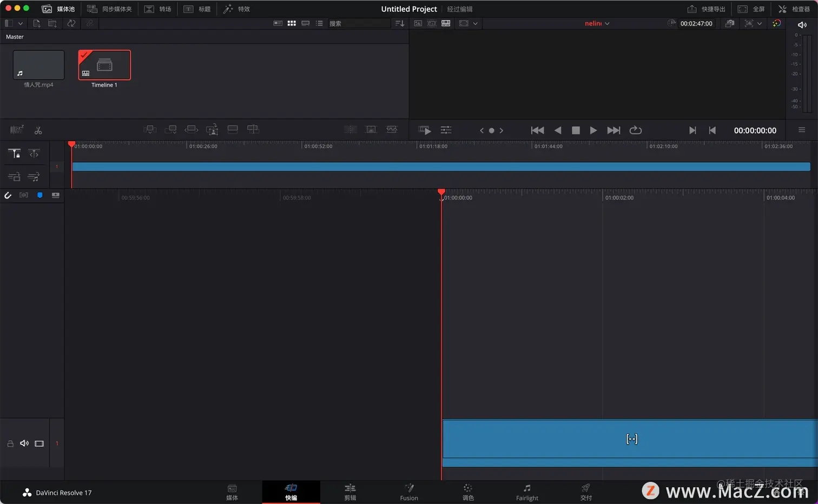Click the Boring Detector icon
The height and width of the screenshot is (504, 818).
(x=17, y=130)
